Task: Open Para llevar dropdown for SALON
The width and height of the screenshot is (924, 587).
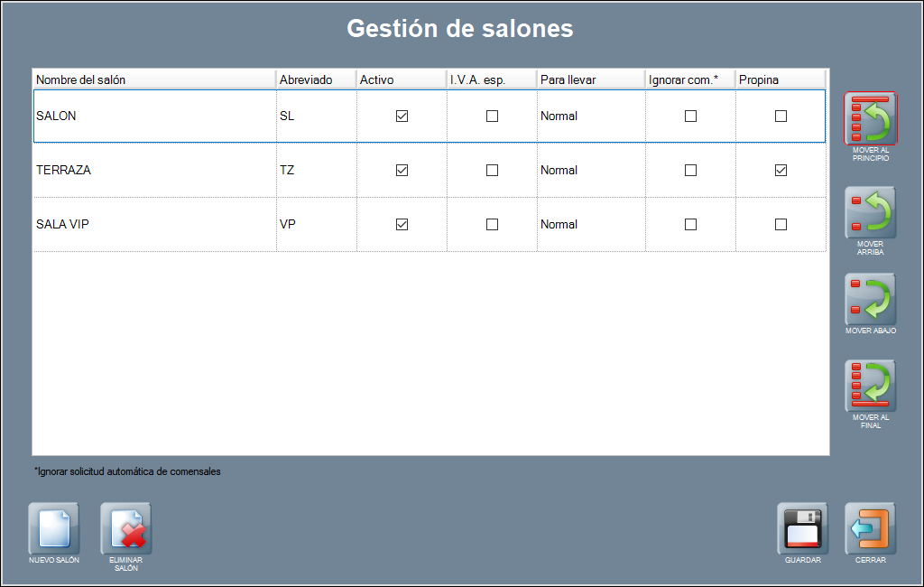Action: click(590, 116)
